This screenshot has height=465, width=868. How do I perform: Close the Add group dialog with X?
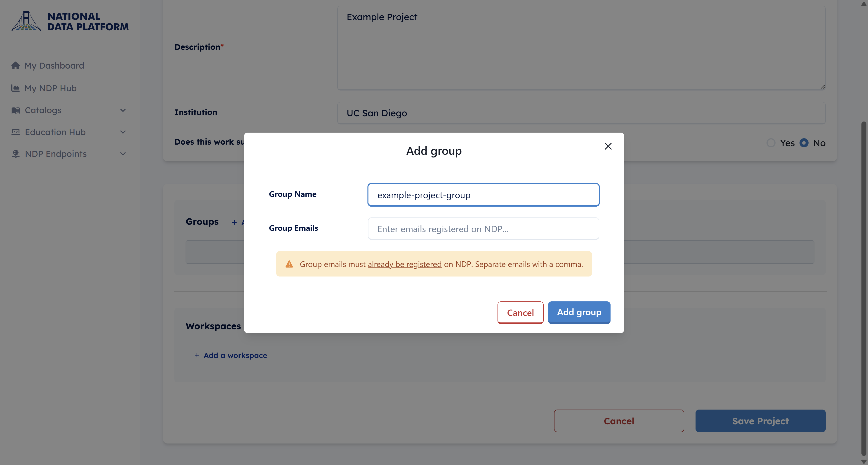608,146
